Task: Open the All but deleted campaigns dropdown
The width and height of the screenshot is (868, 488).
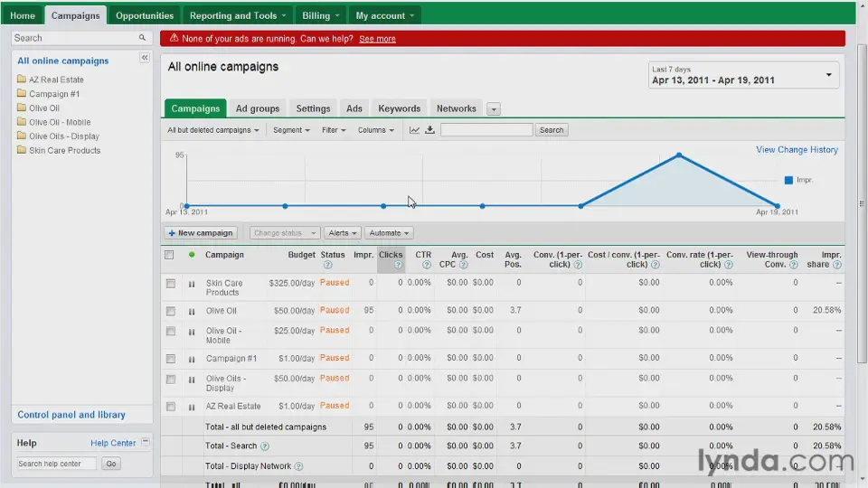Action: 213,130
